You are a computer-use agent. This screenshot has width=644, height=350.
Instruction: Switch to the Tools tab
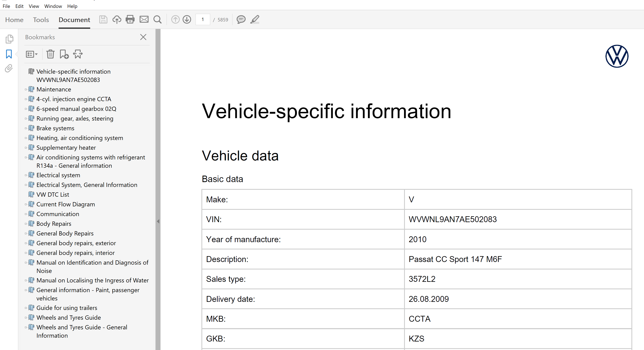pyautogui.click(x=41, y=20)
